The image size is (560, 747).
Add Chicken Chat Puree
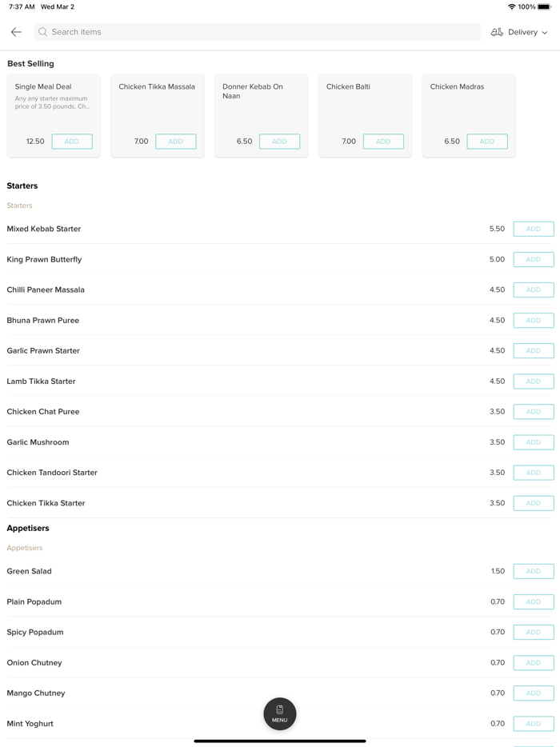pyautogui.click(x=534, y=412)
